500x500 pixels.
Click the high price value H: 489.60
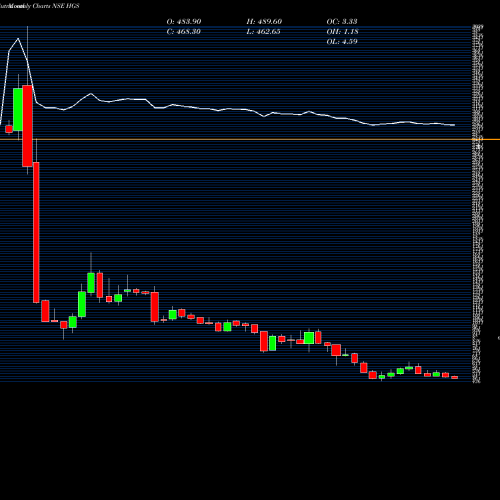(x=264, y=21)
